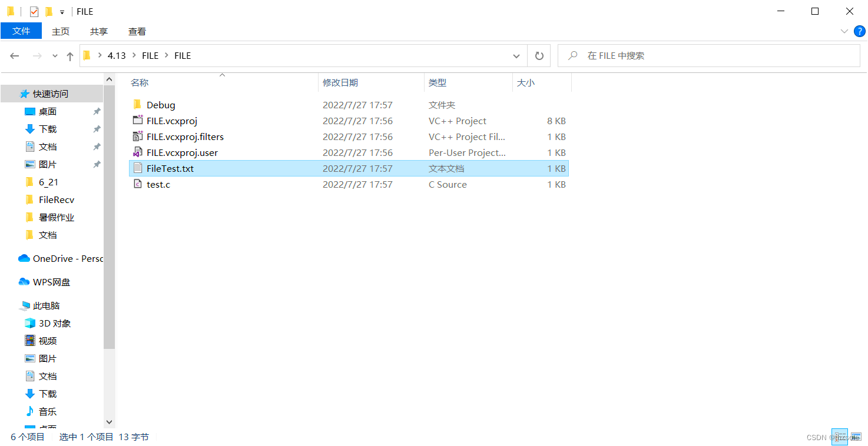868x446 pixels.
Task: Open the 共享 ribbon tab
Action: (99, 31)
